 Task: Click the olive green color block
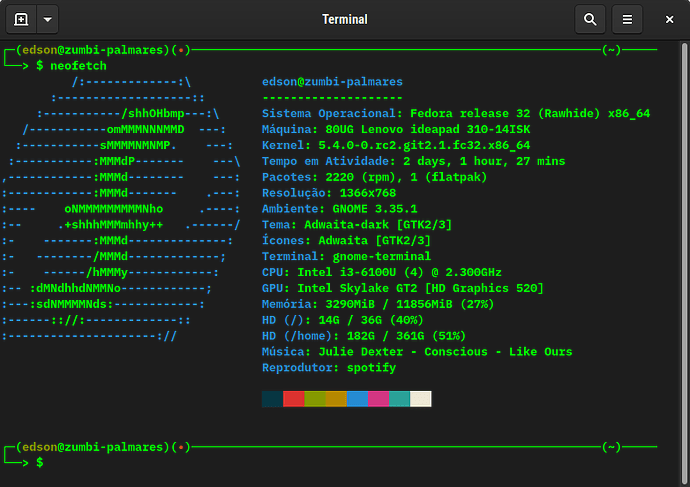[315, 399]
